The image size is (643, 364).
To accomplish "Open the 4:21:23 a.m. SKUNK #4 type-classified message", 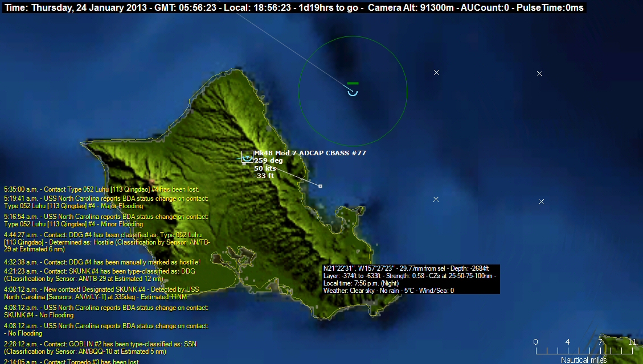I will (100, 275).
